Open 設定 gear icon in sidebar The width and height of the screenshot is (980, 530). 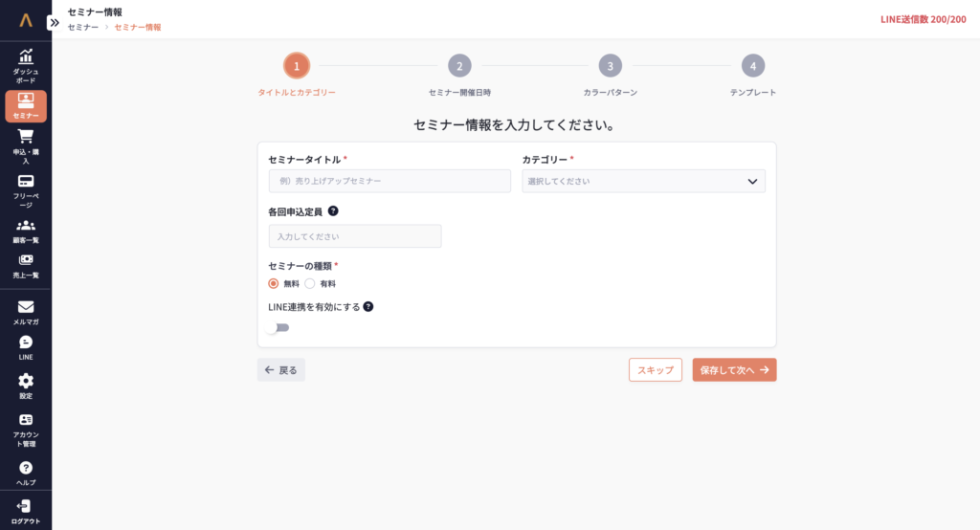pos(26,381)
